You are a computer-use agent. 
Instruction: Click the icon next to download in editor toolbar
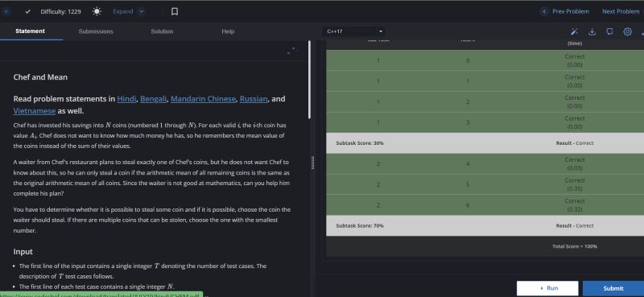pyautogui.click(x=609, y=31)
